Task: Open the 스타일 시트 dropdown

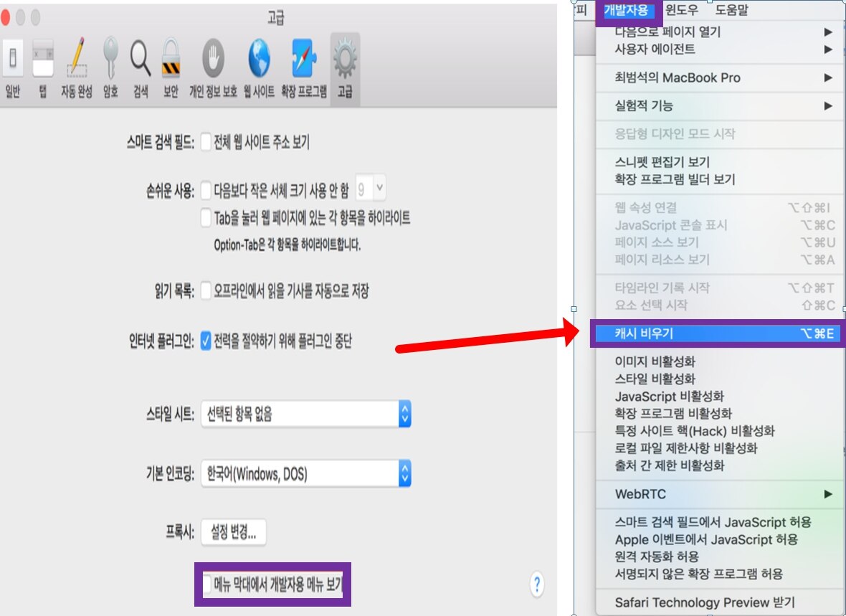Action: tap(305, 414)
